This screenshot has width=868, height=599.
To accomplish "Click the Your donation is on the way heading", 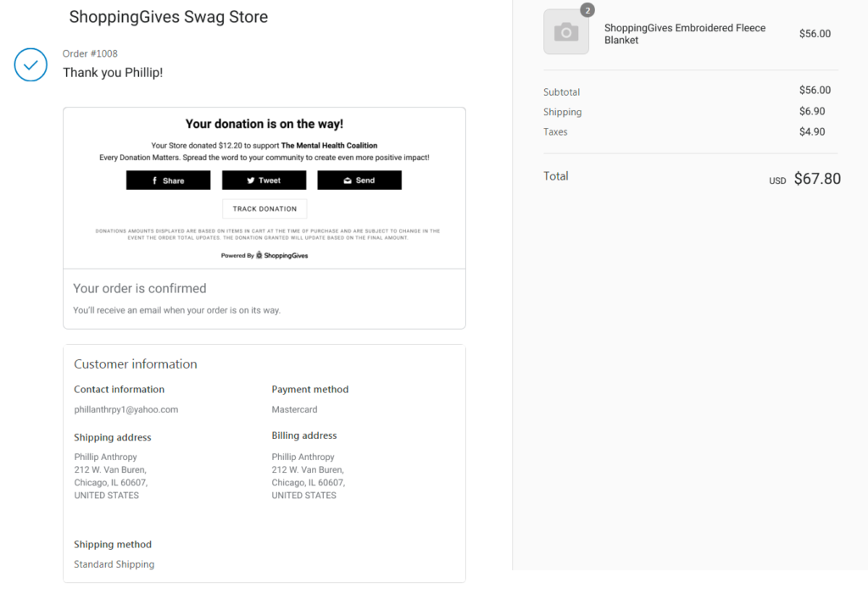I will tap(264, 124).
